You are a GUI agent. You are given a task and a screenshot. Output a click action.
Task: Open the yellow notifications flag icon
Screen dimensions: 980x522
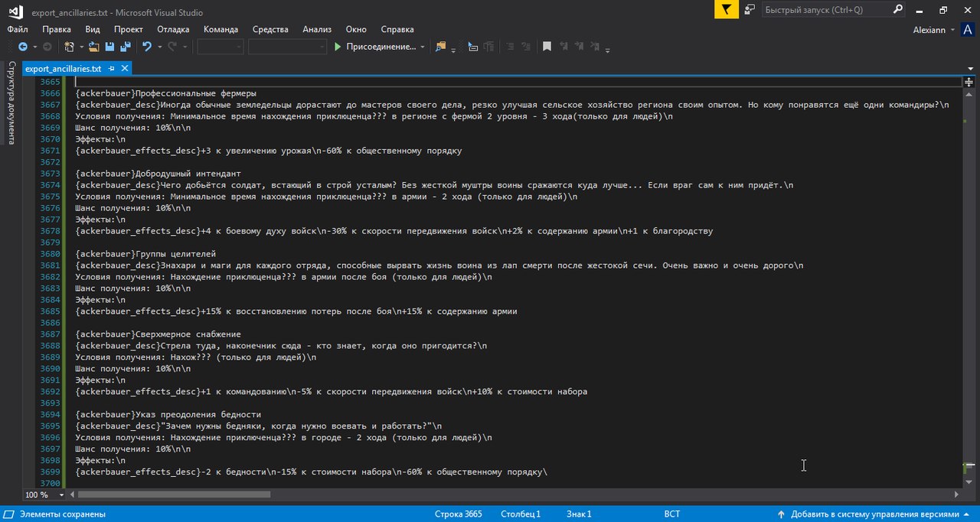[727, 9]
